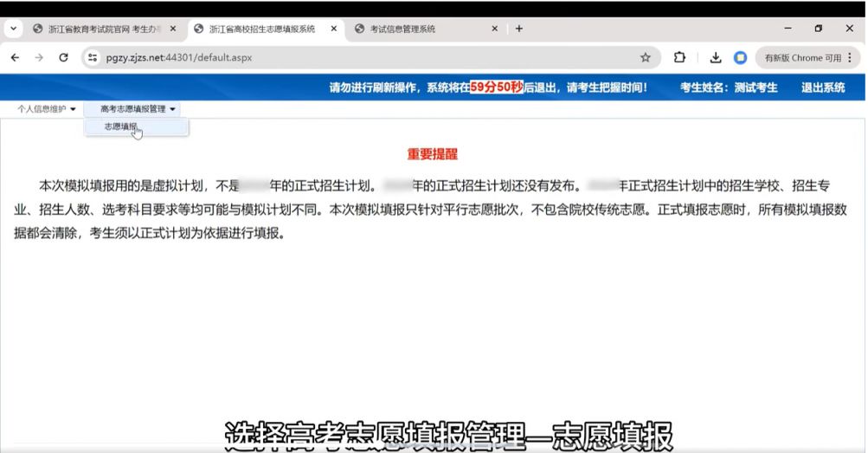The image size is (868, 453).
Task: Click 退出系统 to log out
Action: coord(822,87)
